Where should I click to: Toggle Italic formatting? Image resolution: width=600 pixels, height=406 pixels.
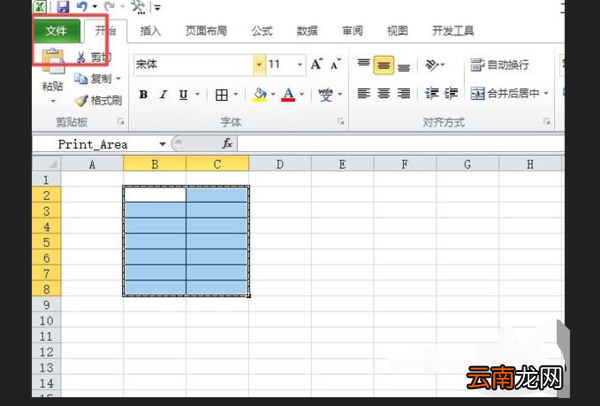[x=164, y=94]
